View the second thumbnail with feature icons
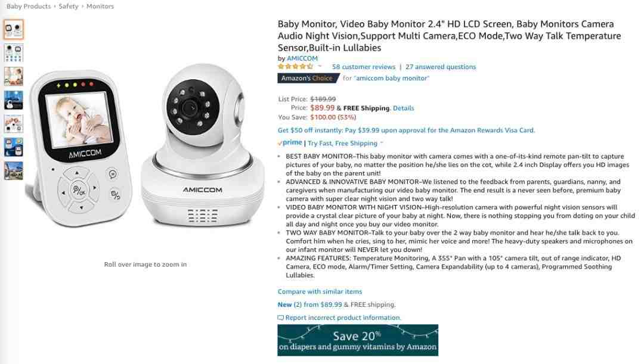The width and height of the screenshot is (644, 364). click(14, 53)
